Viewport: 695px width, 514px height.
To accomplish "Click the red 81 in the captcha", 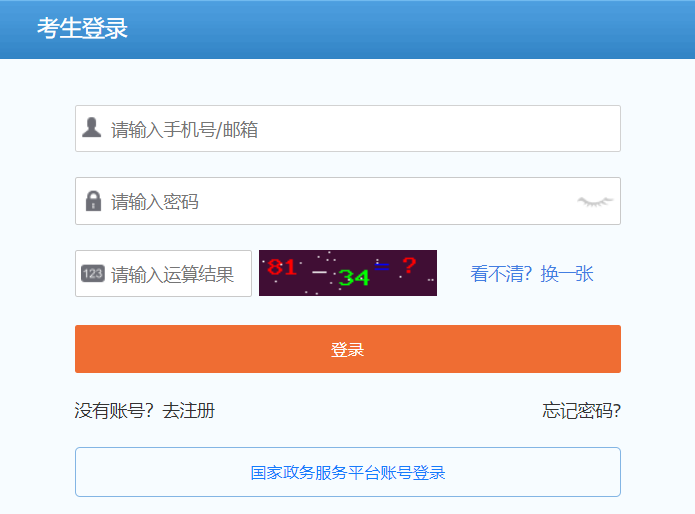I will click(x=282, y=267).
